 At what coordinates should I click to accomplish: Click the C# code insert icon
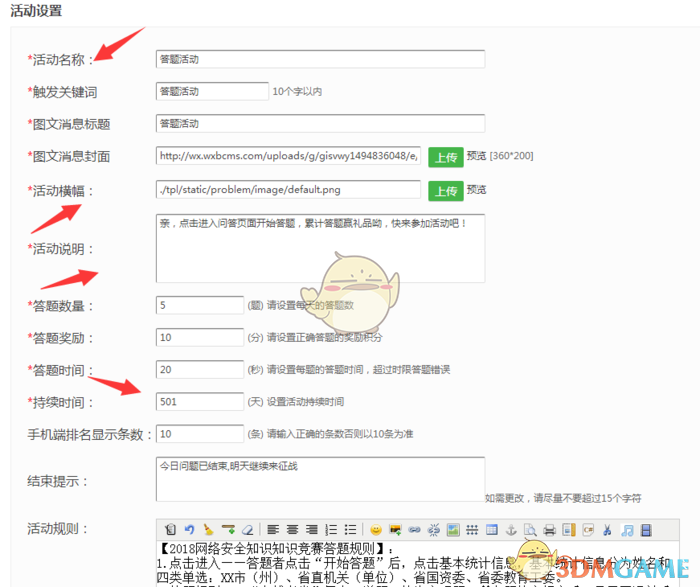(x=588, y=530)
